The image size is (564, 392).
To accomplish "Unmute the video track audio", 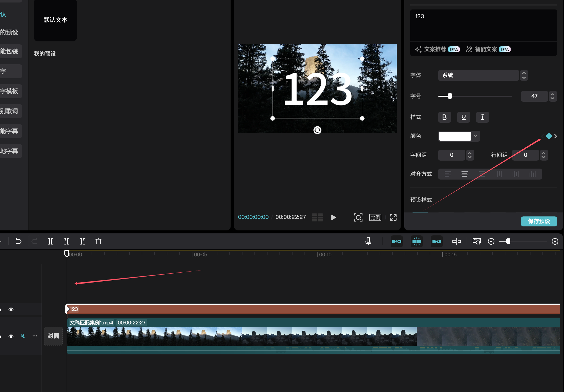I will point(23,336).
